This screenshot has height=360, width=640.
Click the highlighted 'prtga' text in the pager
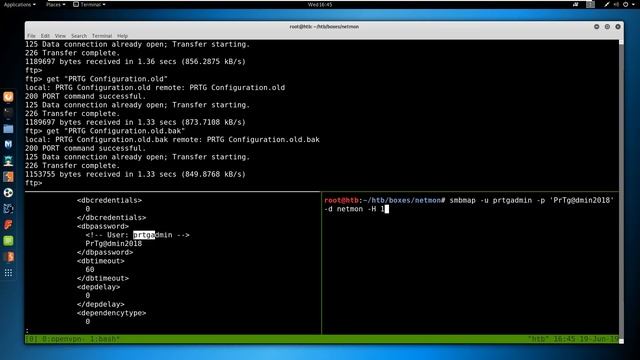(144, 235)
